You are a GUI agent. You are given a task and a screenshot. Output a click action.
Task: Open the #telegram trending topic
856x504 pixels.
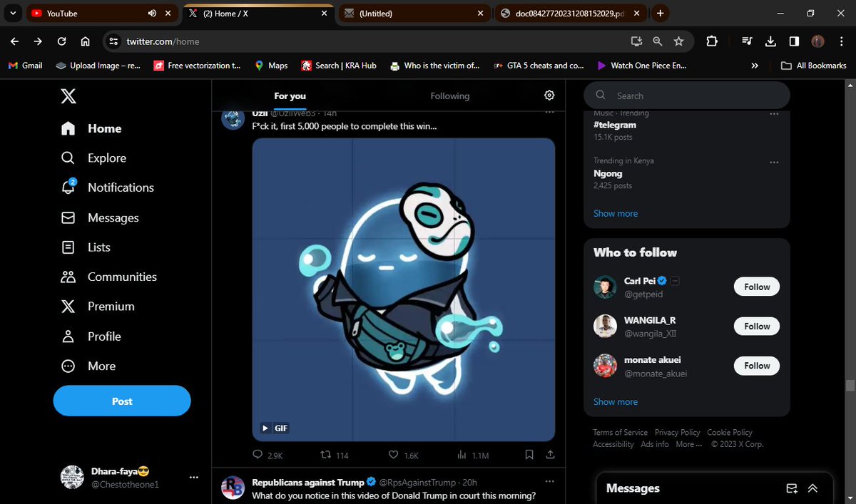[615, 125]
